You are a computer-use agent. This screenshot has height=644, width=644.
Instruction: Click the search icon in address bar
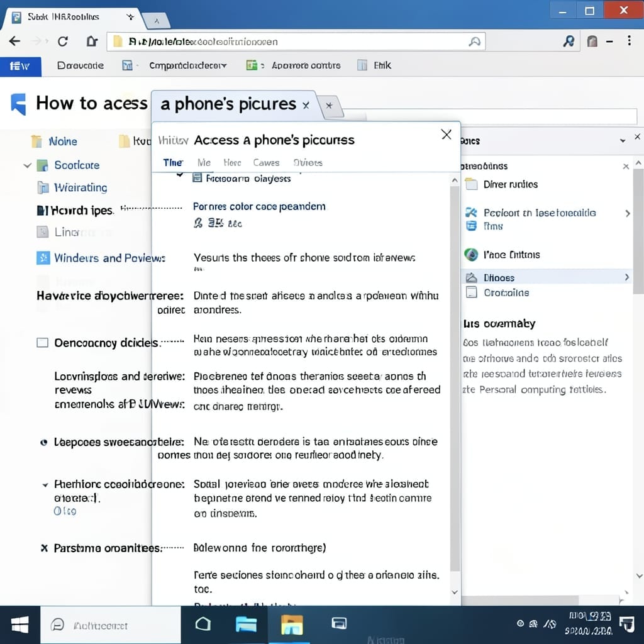474,42
